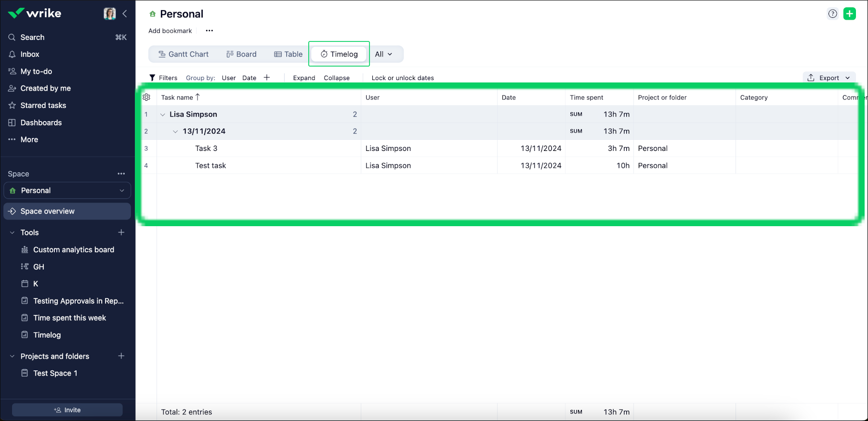Viewport: 868px width, 421px height.
Task: Click the table settings gear icon
Action: pyautogui.click(x=146, y=97)
